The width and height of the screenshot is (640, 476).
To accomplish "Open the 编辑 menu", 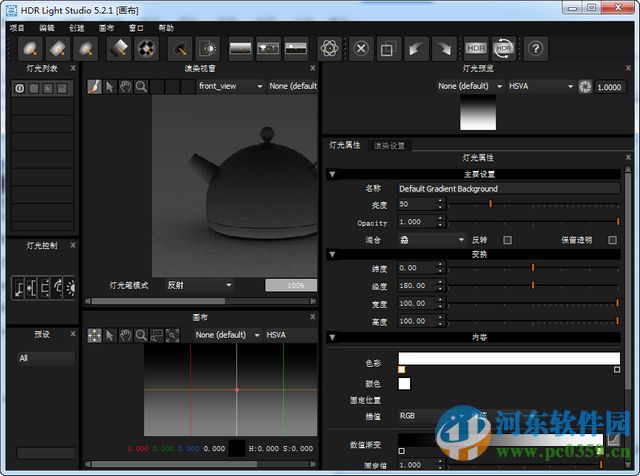I will (x=47, y=28).
